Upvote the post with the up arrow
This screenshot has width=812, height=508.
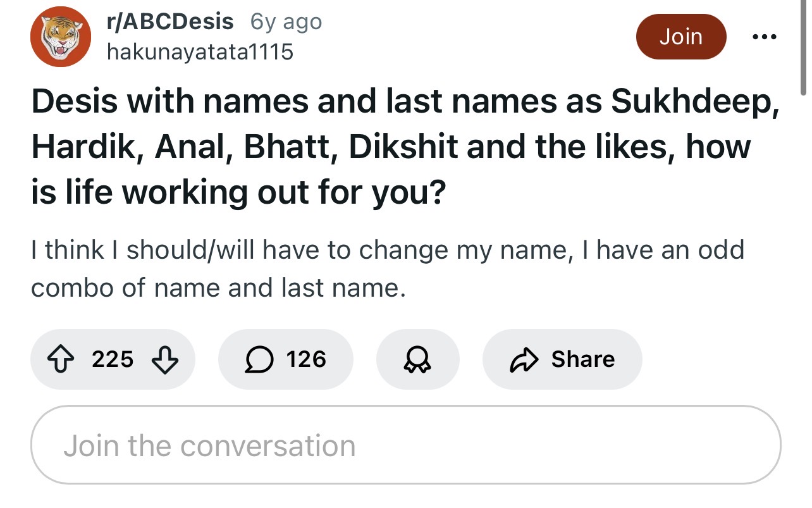tap(62, 359)
